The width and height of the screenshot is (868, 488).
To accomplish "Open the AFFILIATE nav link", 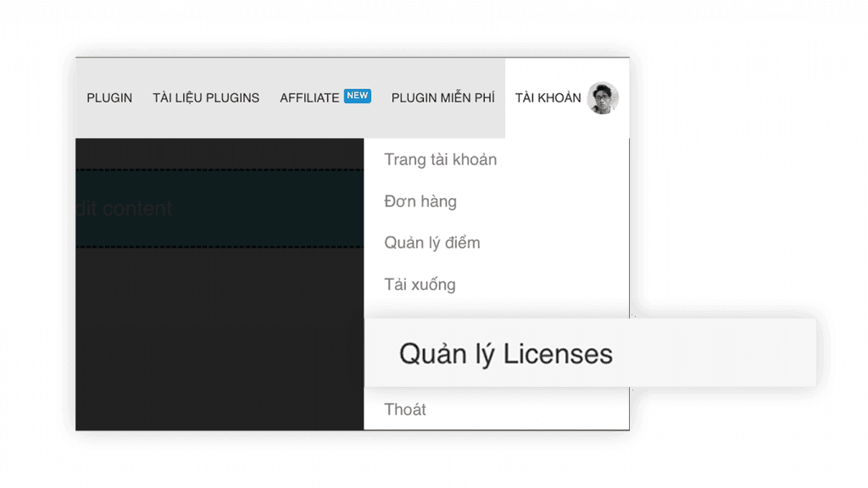I will 309,98.
